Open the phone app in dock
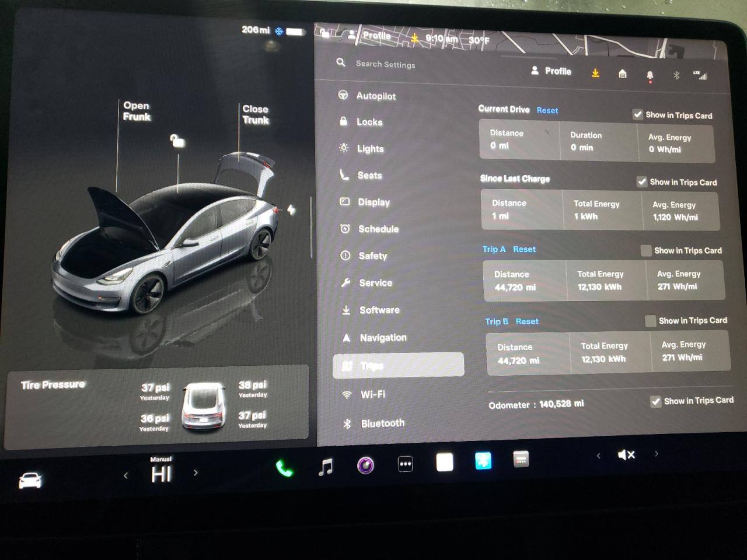 pyautogui.click(x=284, y=468)
